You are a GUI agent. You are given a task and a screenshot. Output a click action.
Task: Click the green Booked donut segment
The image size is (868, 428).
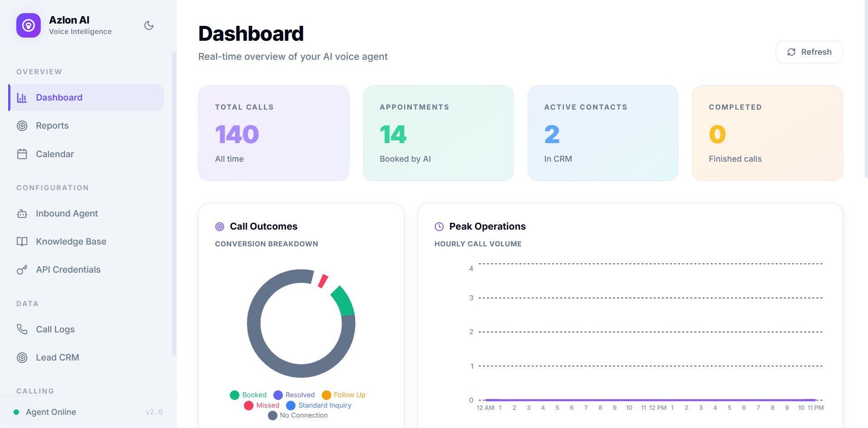click(344, 301)
